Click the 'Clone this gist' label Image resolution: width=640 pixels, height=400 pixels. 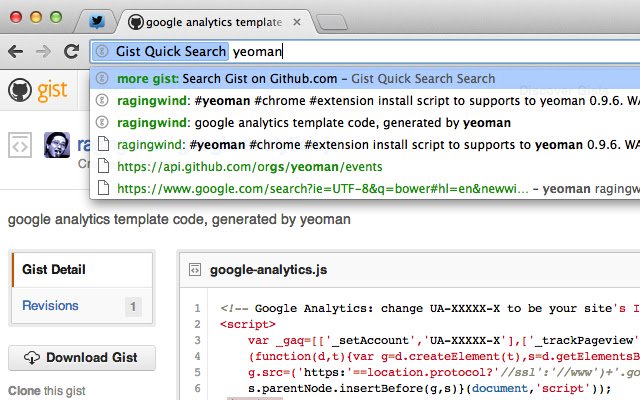click(47, 391)
